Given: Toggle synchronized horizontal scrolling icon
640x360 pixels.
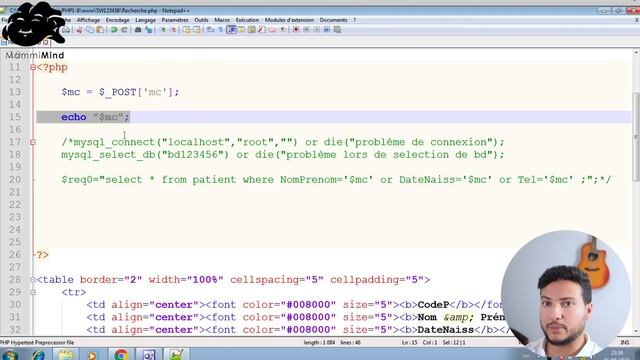Looking at the screenshot, I should pyautogui.click(x=197, y=30).
